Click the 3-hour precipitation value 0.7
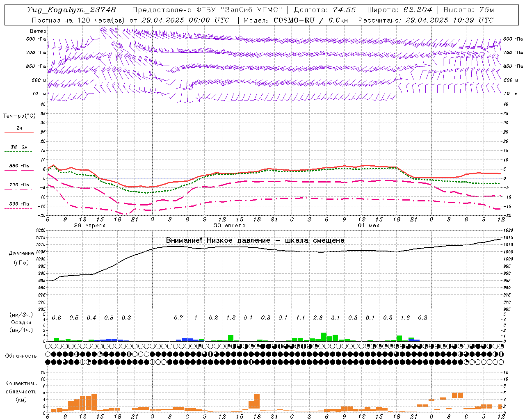This screenshot has width=525, height=420. pyautogui.click(x=178, y=318)
